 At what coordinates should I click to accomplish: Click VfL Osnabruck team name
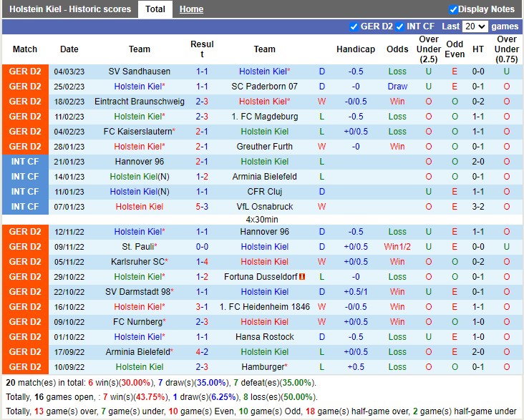pos(264,207)
